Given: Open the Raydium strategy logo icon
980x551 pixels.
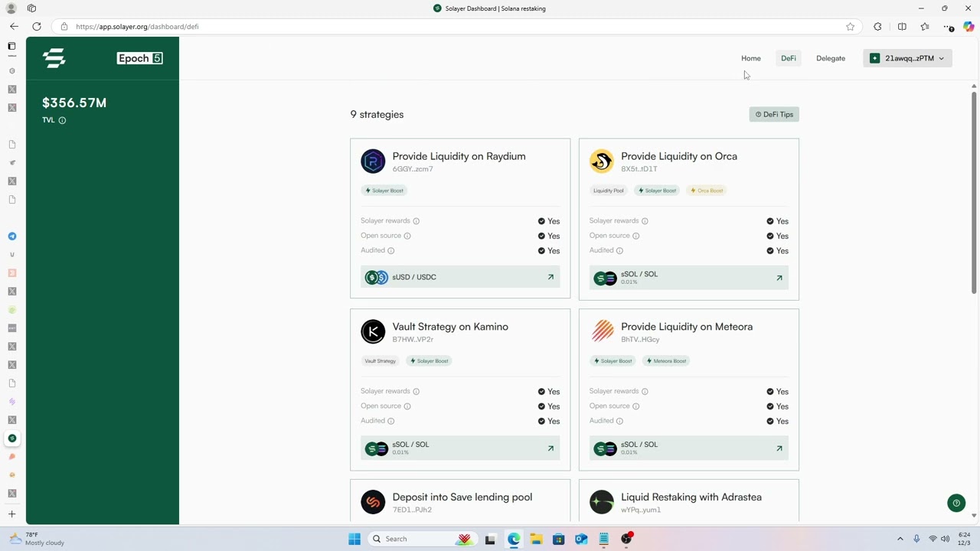Looking at the screenshot, I should click(x=373, y=161).
